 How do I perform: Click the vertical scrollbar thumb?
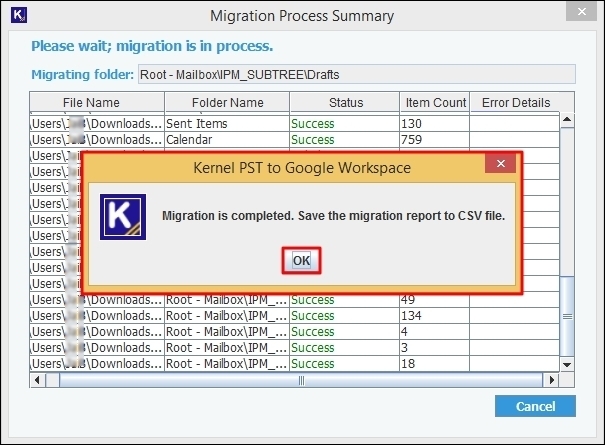click(x=567, y=316)
